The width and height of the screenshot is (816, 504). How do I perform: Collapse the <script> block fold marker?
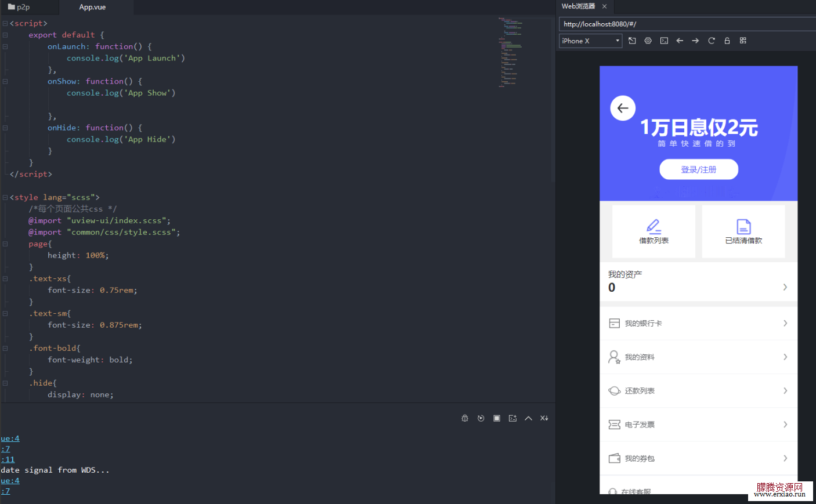click(5, 23)
